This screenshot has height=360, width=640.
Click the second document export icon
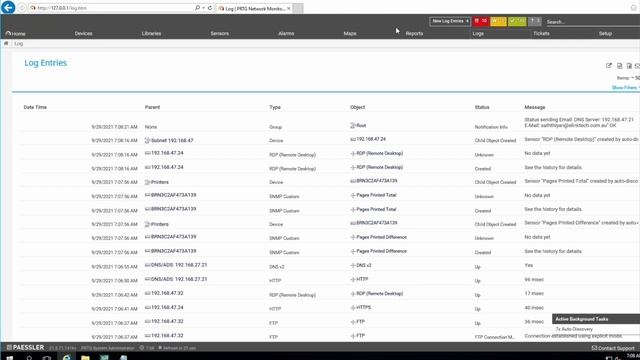(x=629, y=66)
